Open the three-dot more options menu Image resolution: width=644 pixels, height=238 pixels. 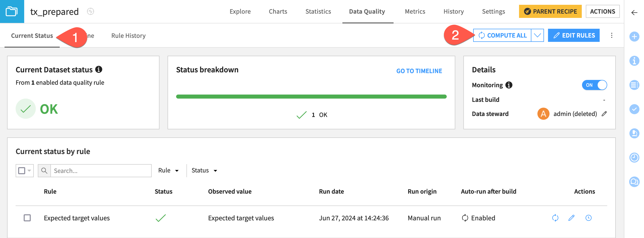[611, 35]
